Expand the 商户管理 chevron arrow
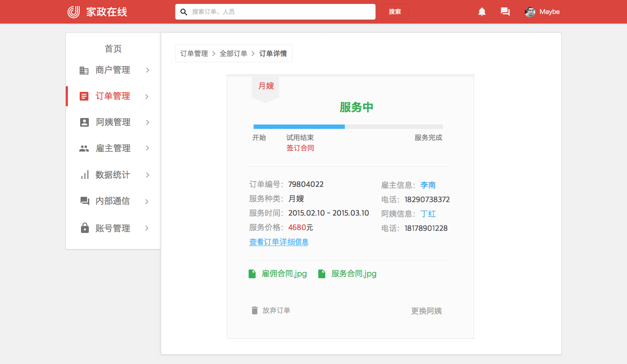 click(148, 70)
